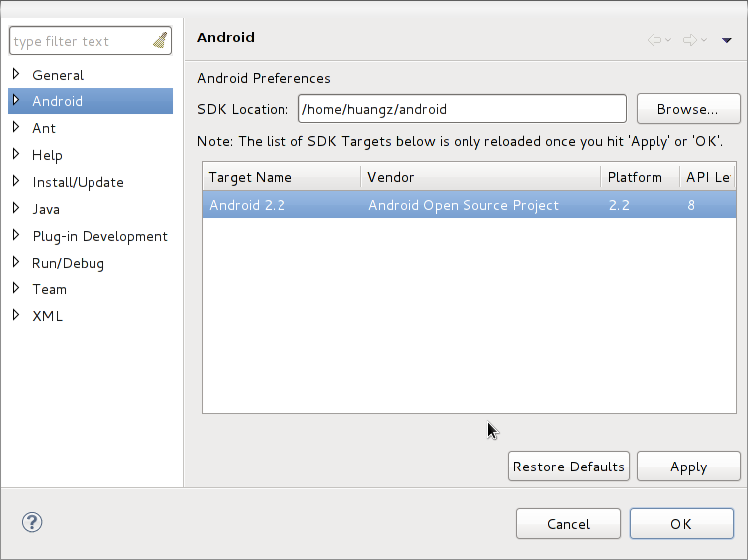Click the forward navigation arrow icon
The width and height of the screenshot is (748, 560).
(x=689, y=40)
